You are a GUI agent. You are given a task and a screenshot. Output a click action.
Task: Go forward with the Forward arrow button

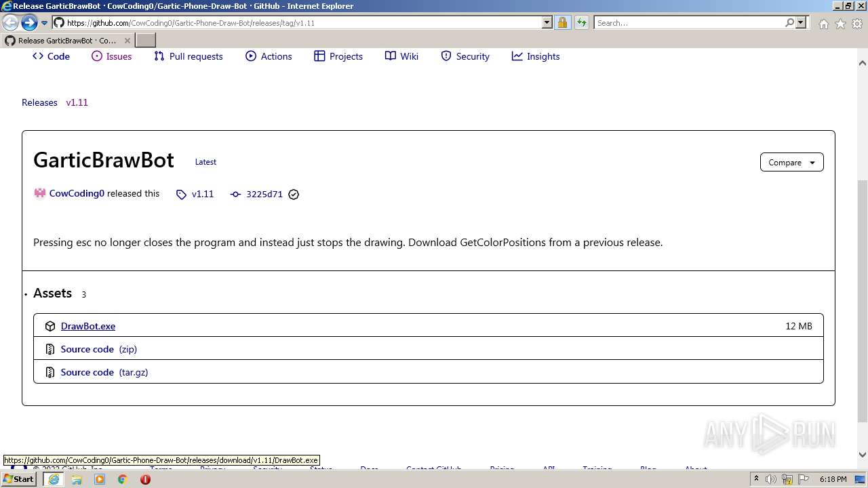click(28, 22)
